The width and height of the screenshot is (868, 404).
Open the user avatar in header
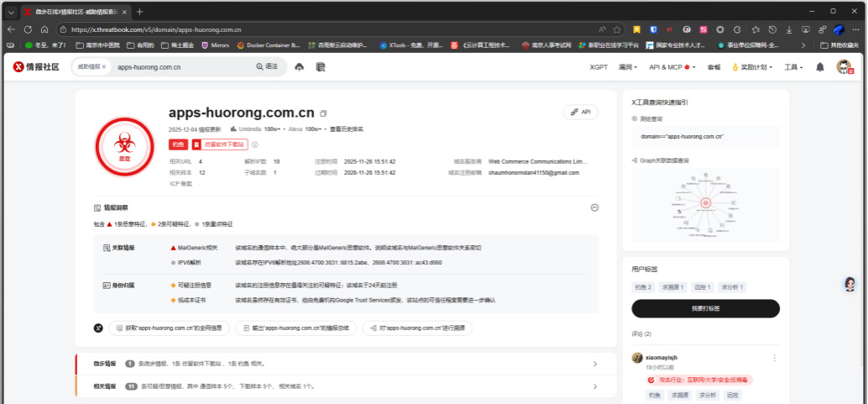(x=844, y=67)
